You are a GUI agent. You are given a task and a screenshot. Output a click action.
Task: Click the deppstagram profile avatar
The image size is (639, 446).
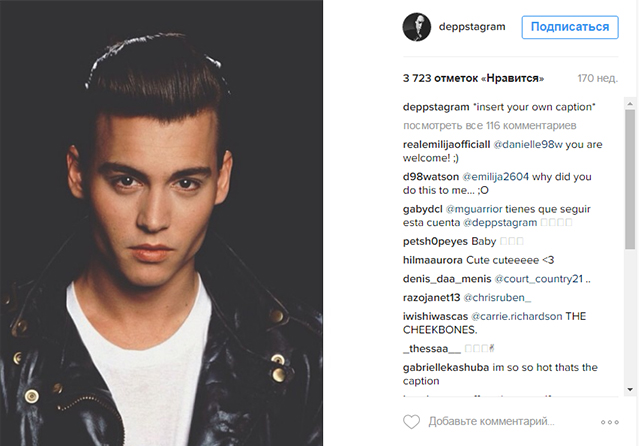click(x=416, y=27)
